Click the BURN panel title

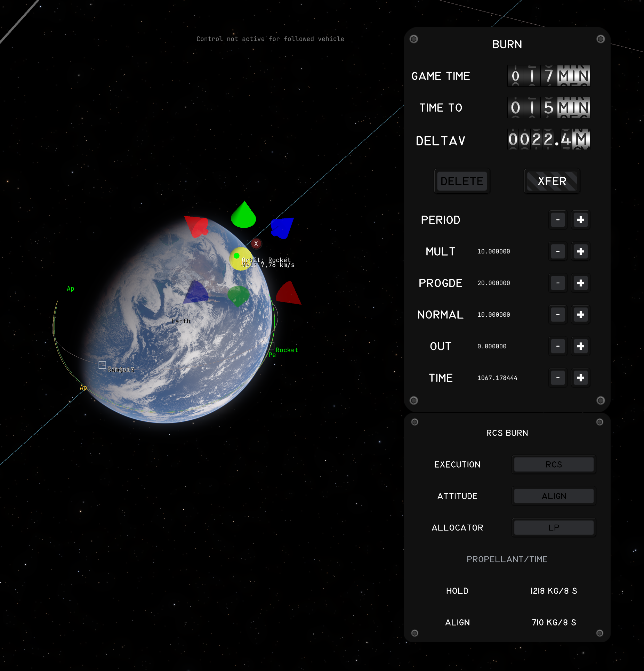tap(507, 45)
